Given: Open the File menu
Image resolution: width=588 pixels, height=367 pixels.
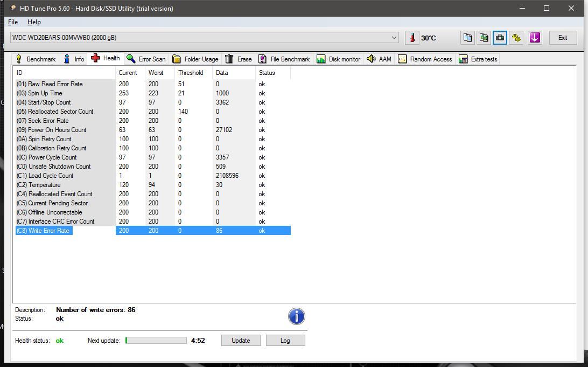Looking at the screenshot, I should tap(13, 22).
